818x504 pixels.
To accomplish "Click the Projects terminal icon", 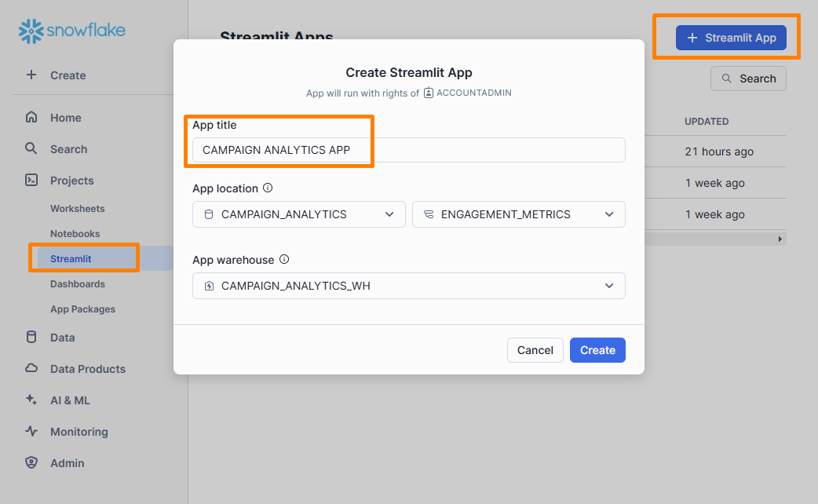I will point(31,180).
